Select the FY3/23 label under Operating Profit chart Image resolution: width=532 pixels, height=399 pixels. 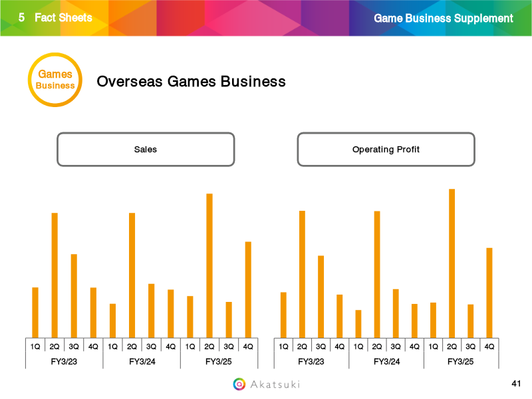click(311, 361)
